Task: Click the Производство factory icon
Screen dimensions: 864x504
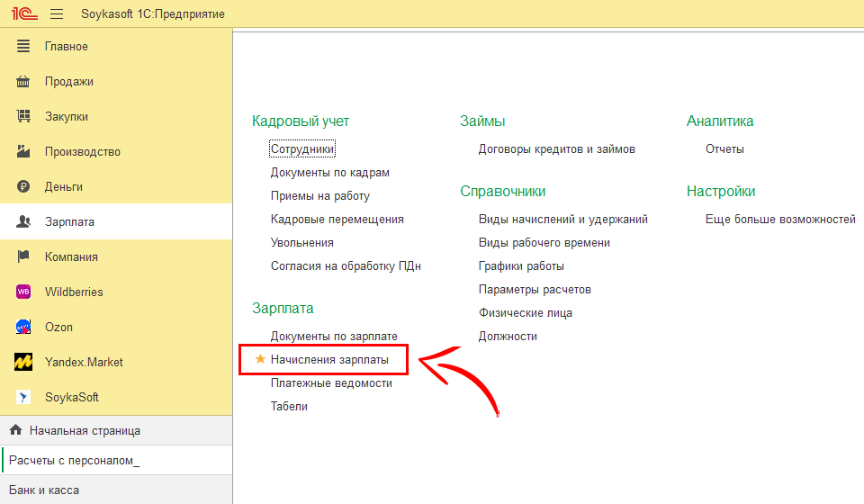Action: [23, 151]
